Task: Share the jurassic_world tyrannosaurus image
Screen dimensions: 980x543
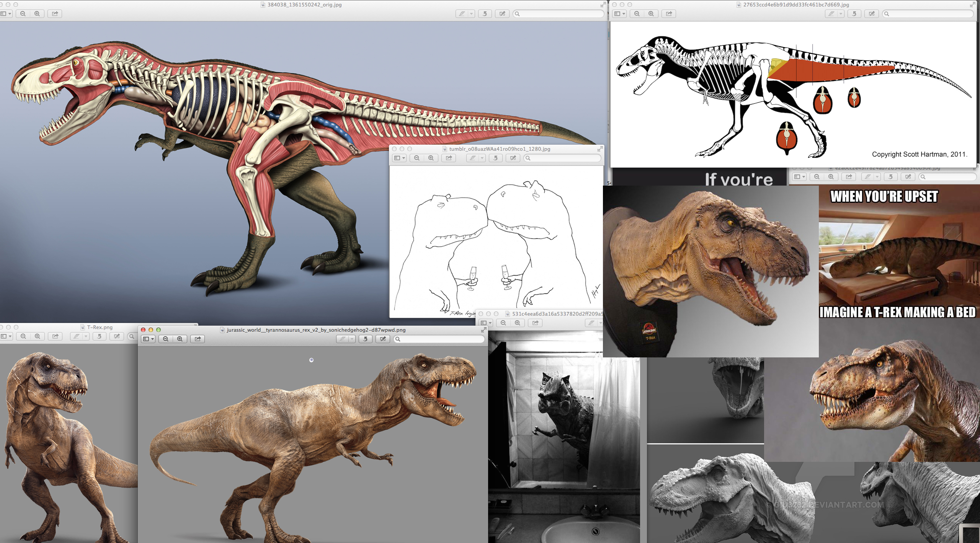Action: tap(198, 339)
